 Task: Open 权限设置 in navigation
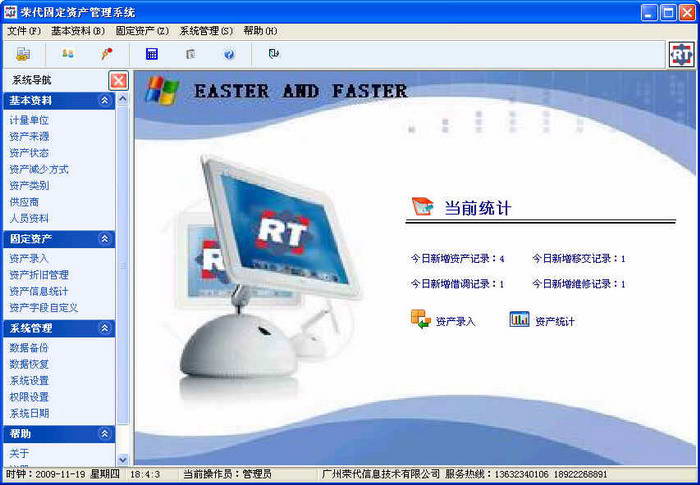pyautogui.click(x=29, y=397)
